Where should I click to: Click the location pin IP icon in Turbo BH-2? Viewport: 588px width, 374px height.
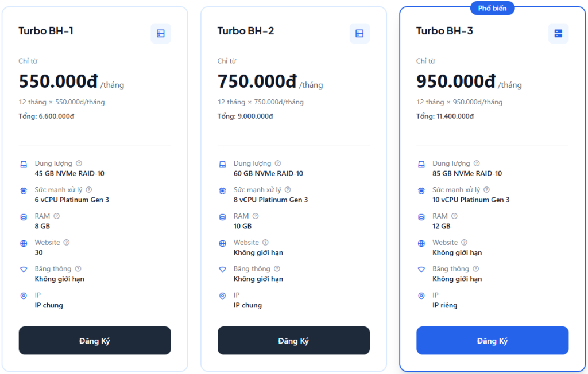[x=222, y=296]
